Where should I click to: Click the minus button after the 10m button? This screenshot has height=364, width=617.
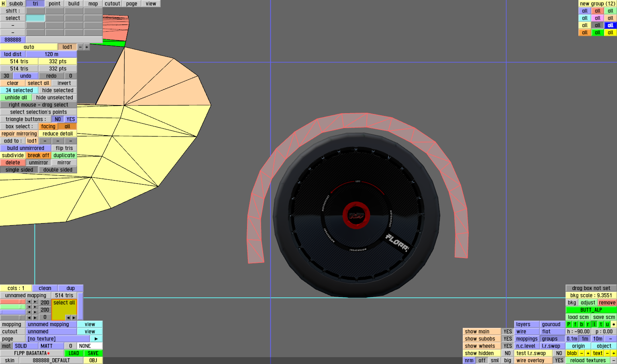(x=611, y=339)
